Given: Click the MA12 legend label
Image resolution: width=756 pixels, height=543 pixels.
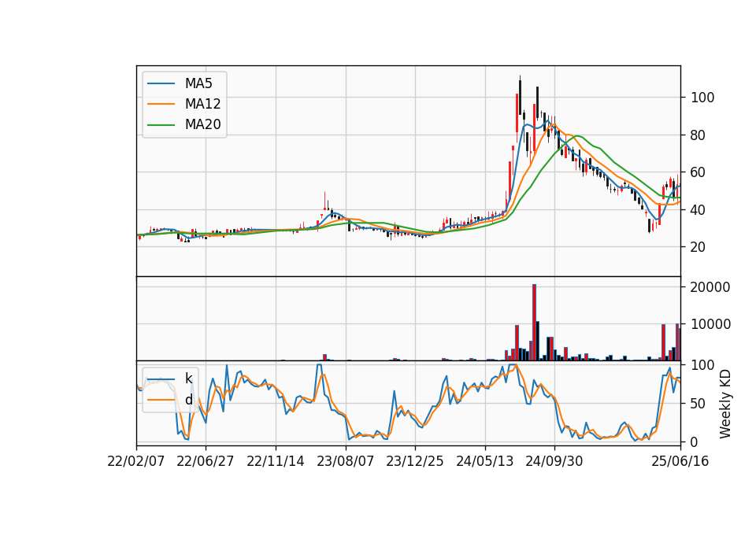Looking at the screenshot, I should coord(202,104).
